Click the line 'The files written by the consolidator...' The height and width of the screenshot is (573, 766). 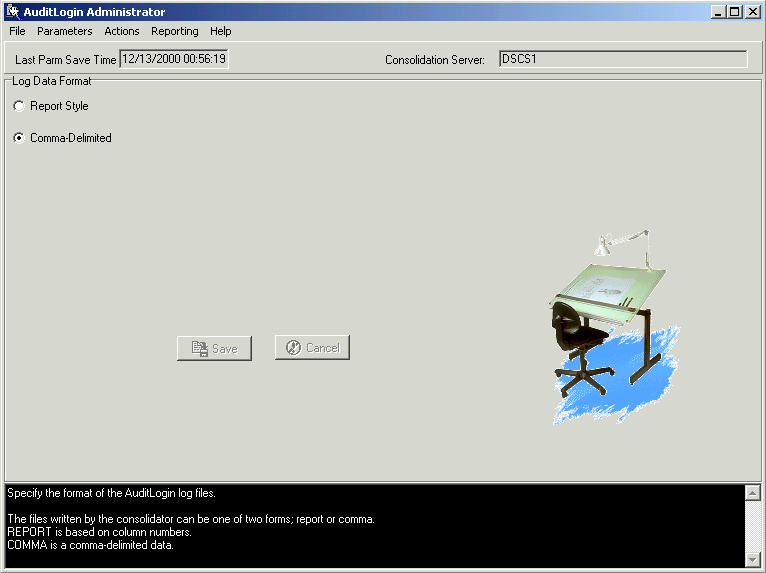click(191, 519)
